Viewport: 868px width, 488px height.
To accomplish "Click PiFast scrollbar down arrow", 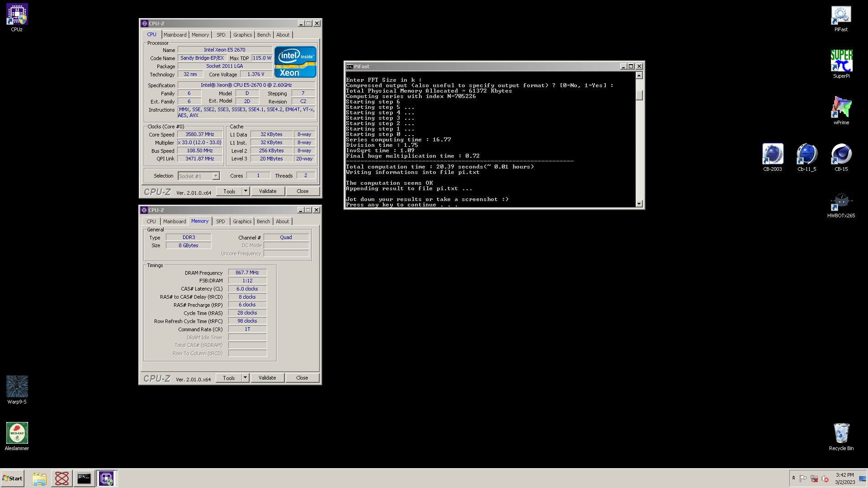I will point(639,204).
